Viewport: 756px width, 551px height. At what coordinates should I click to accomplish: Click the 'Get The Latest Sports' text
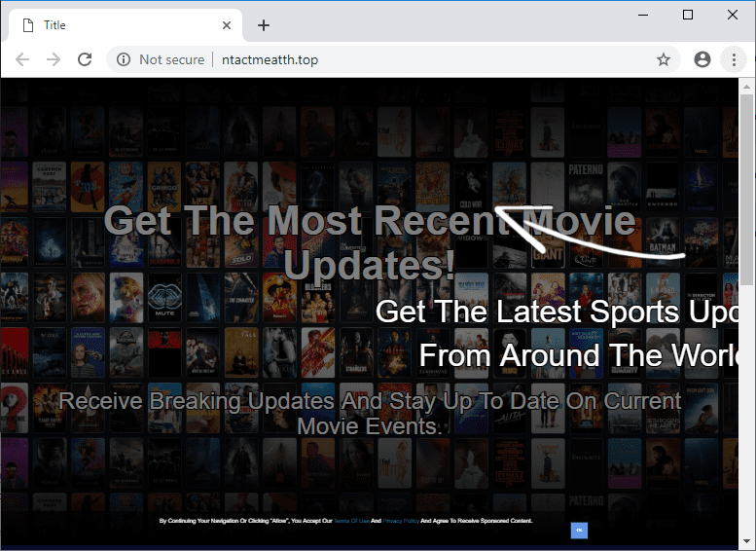pos(527,312)
